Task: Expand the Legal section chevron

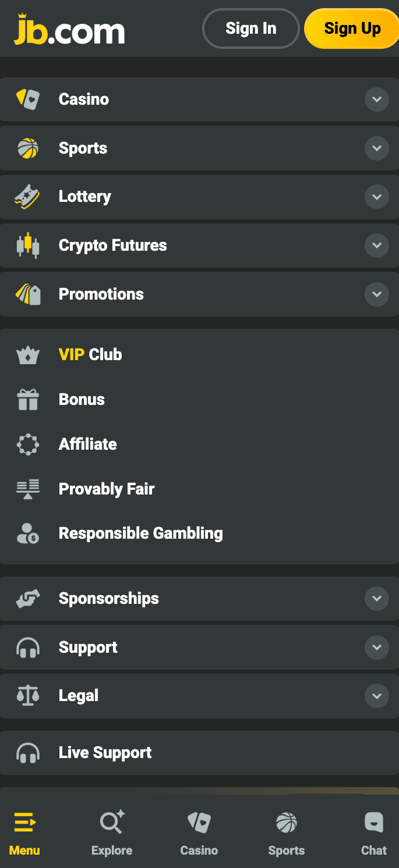Action: (x=376, y=696)
